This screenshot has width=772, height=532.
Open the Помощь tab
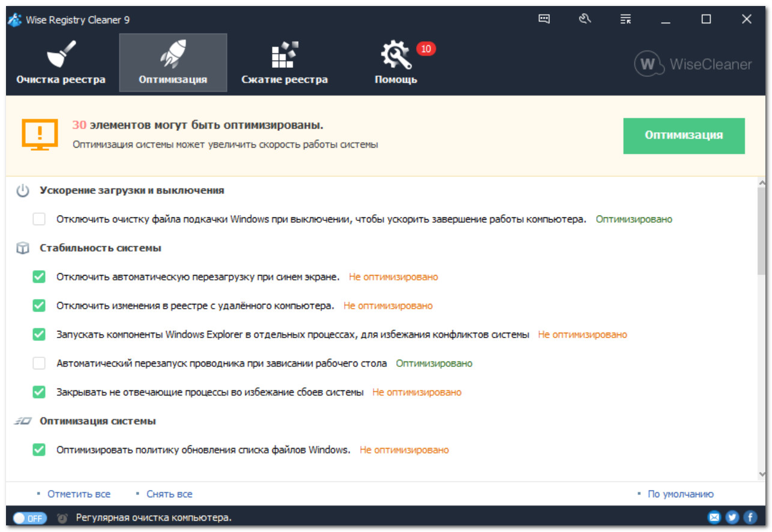tap(396, 62)
